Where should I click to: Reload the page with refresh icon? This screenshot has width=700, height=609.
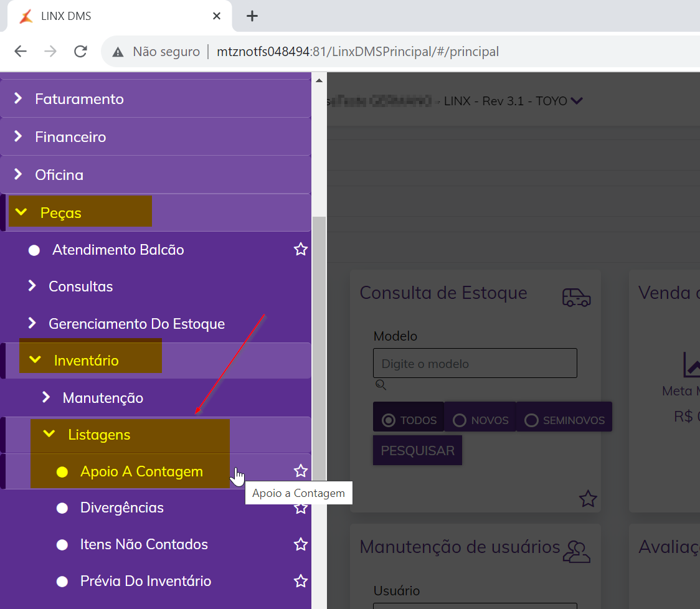(80, 51)
